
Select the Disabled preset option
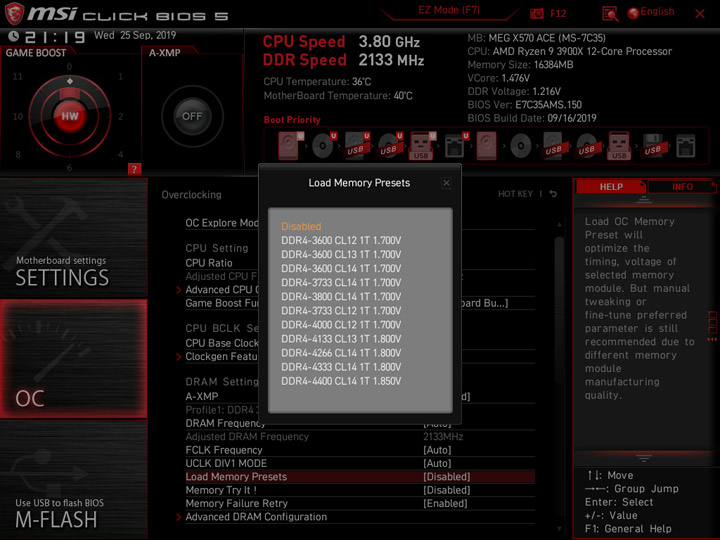tap(301, 226)
